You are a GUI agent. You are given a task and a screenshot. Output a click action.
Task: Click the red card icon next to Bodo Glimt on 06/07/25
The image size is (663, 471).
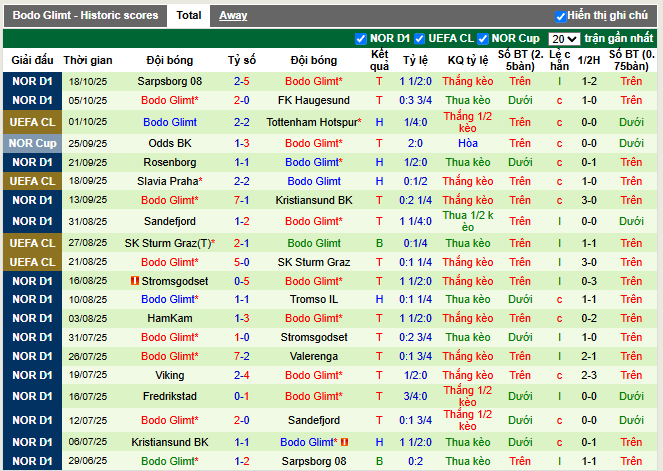point(344,442)
